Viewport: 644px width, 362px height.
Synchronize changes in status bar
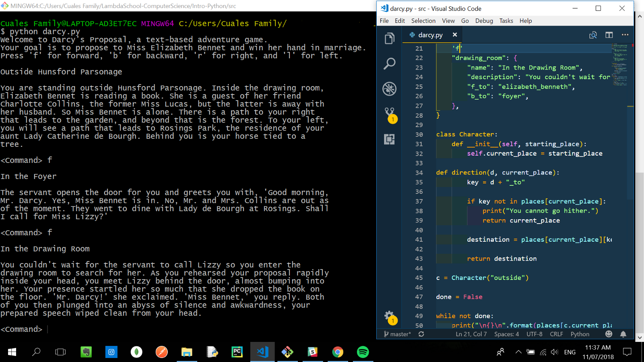[x=421, y=334]
